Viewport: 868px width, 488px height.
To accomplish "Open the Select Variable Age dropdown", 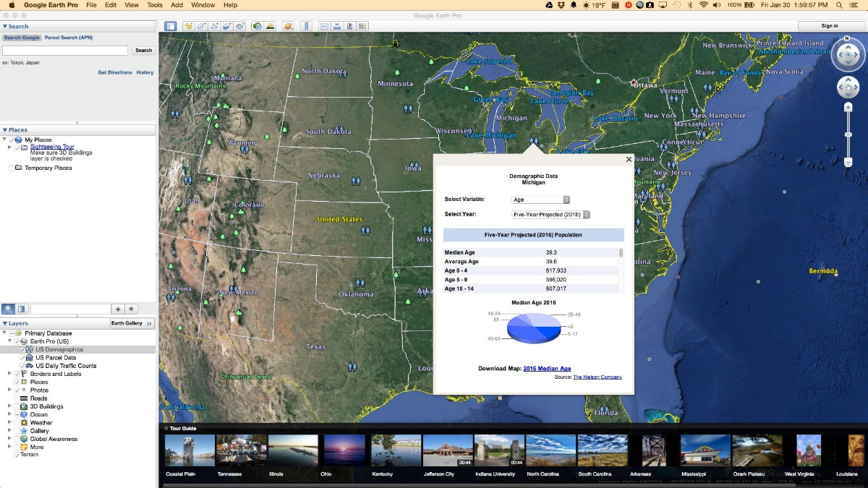I will click(x=541, y=200).
